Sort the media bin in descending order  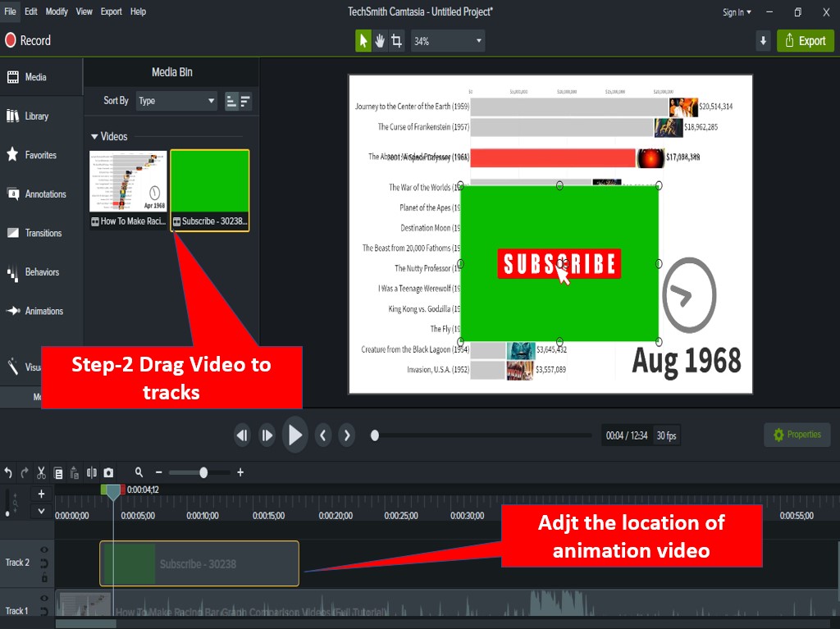(x=245, y=101)
